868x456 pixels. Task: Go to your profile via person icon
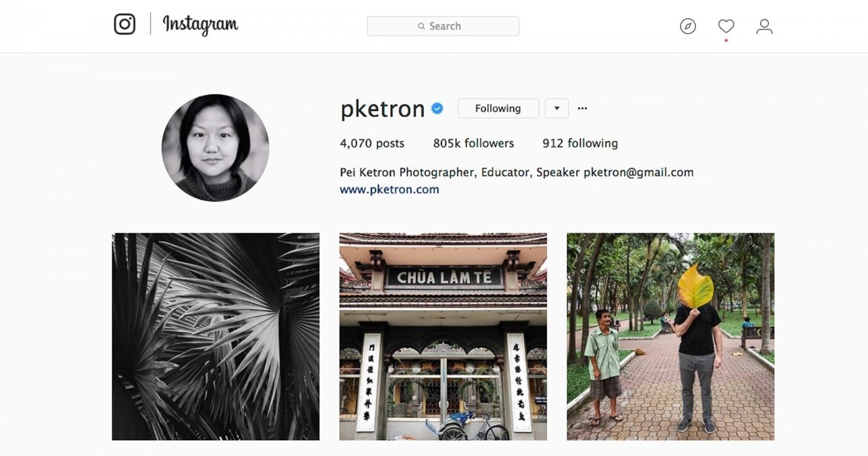pyautogui.click(x=764, y=26)
